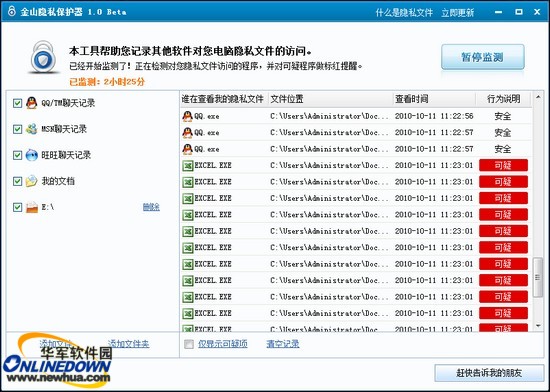Screen dimensions: 550x392
Task: Click the scrollbar down arrow in the record list
Action: coord(538,326)
